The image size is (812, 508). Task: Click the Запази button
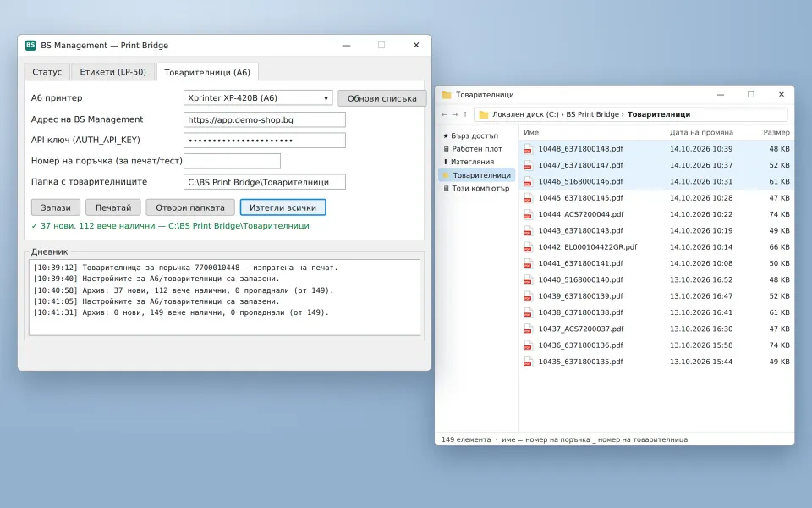coord(56,207)
